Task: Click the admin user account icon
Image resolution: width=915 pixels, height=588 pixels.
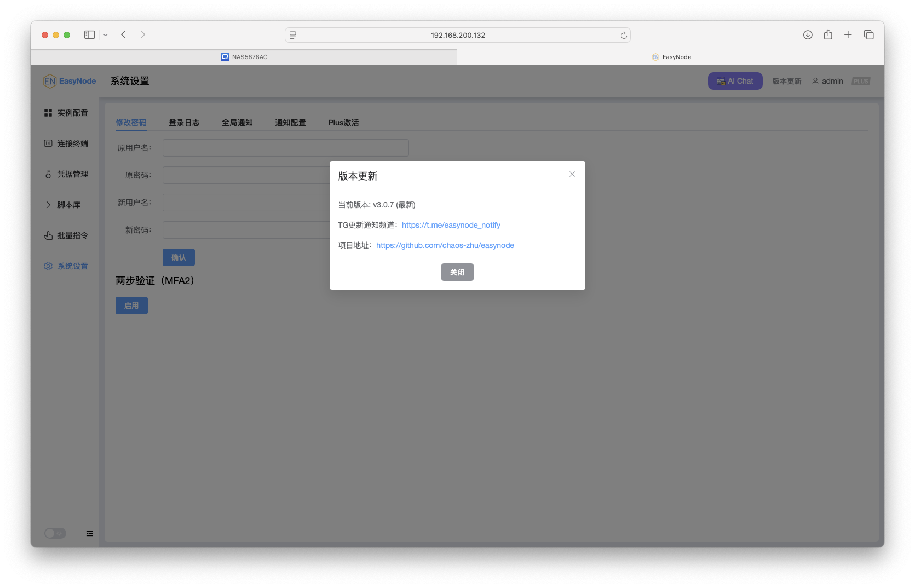Action: (815, 81)
